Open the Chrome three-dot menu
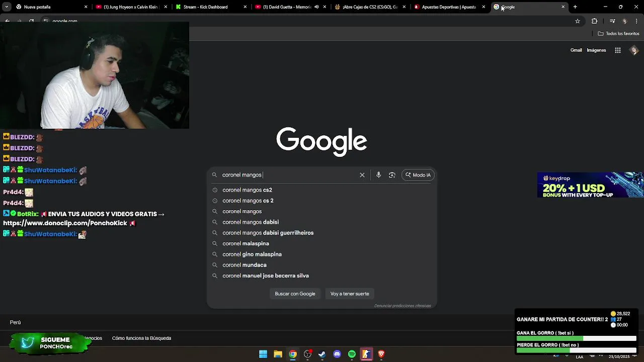The height and width of the screenshot is (362, 644). click(637, 21)
